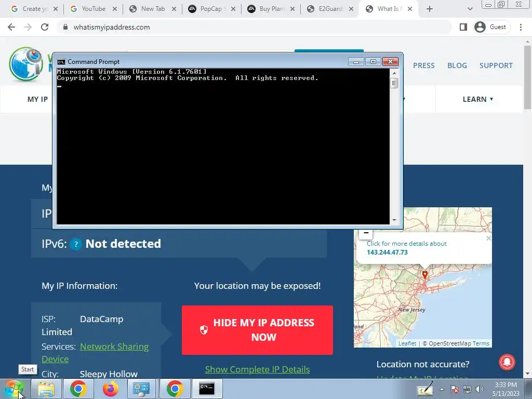Viewport: 532px width, 399px height.
Task: Open Chrome side panel icon
Action: [x=463, y=27]
